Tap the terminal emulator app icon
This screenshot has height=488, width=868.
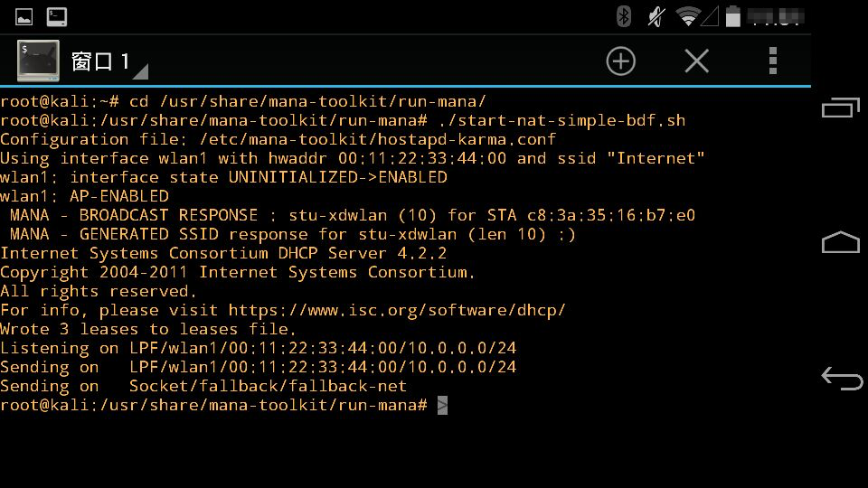pyautogui.click(x=38, y=61)
